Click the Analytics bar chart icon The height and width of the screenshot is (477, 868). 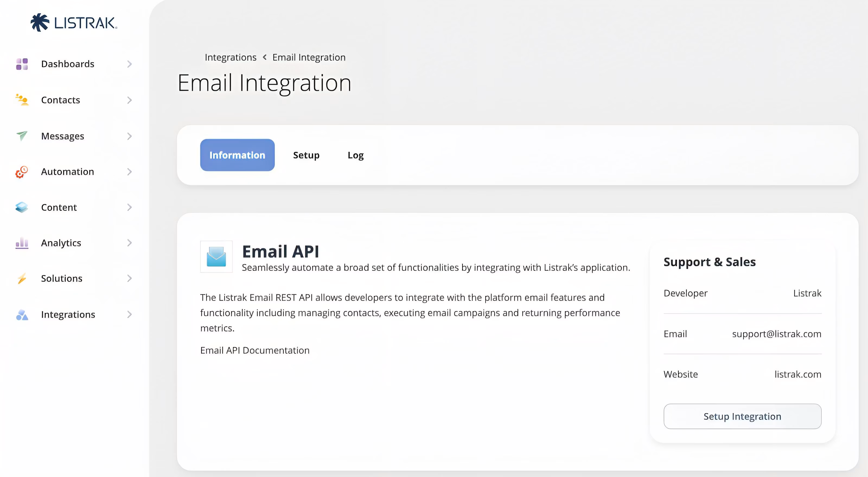(x=22, y=243)
